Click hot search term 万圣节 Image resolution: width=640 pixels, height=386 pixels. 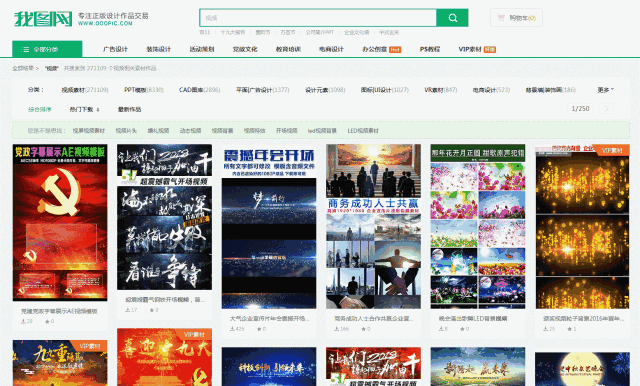pyautogui.click(x=287, y=32)
